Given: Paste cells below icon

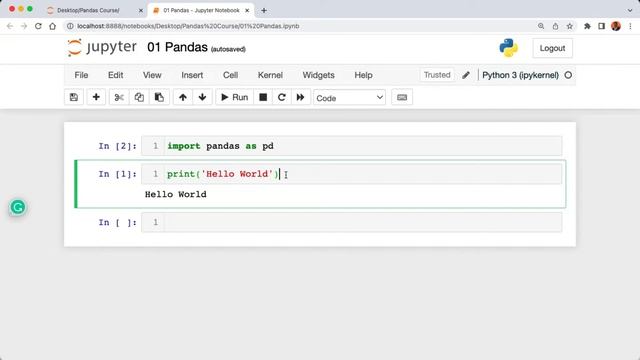Looking at the screenshot, I should coord(159,97).
